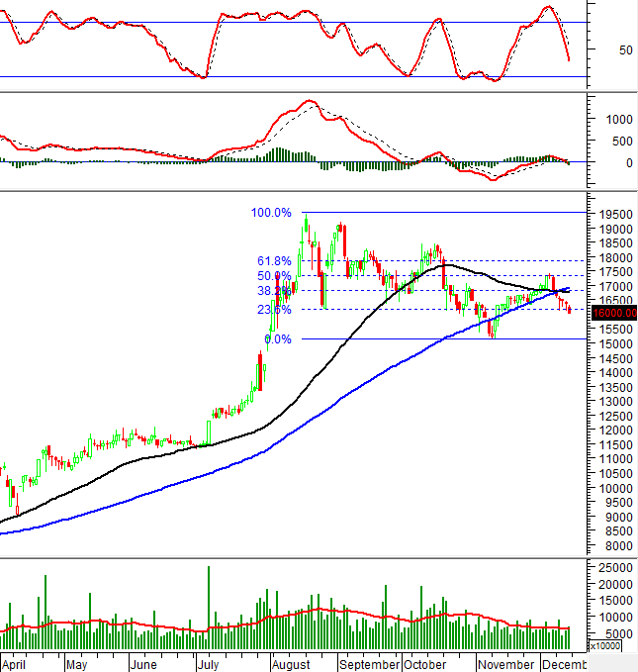
Task: Click the highest candlestick at August peak
Action: 306,228
